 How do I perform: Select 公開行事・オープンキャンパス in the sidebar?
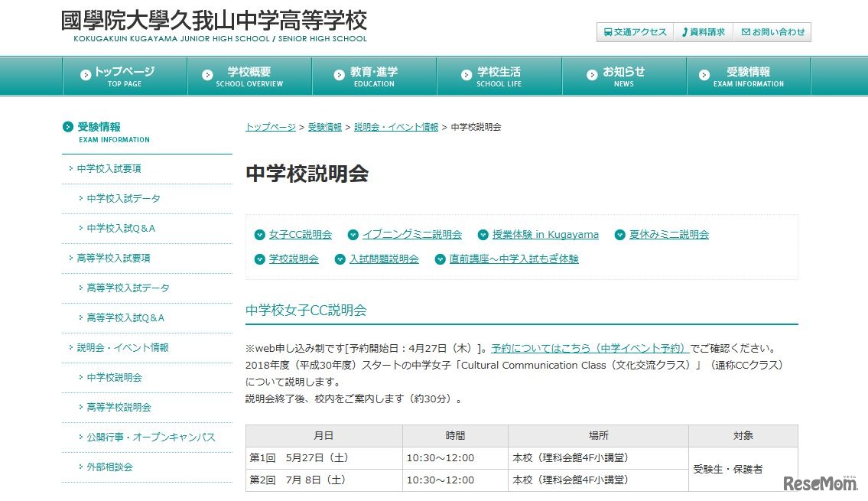tap(151, 438)
